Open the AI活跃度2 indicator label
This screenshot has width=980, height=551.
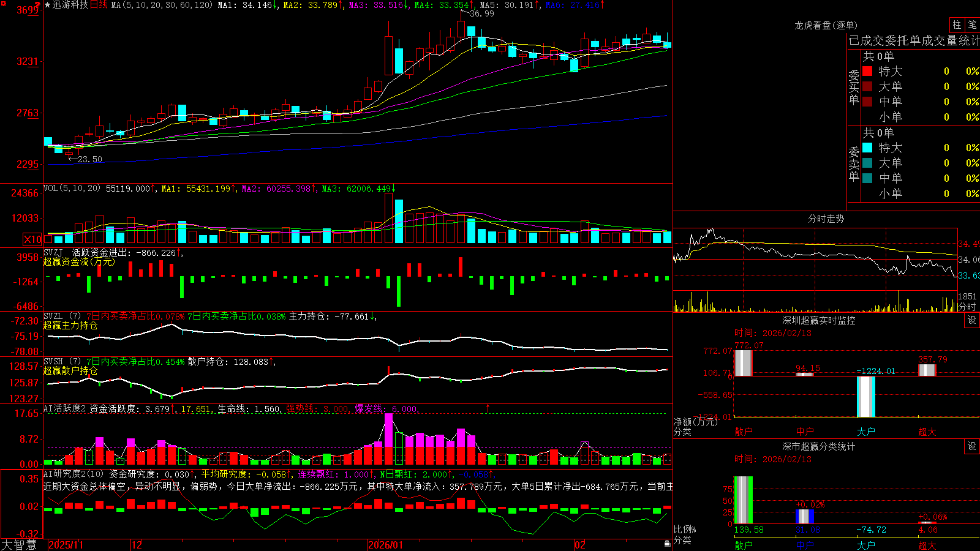point(65,408)
